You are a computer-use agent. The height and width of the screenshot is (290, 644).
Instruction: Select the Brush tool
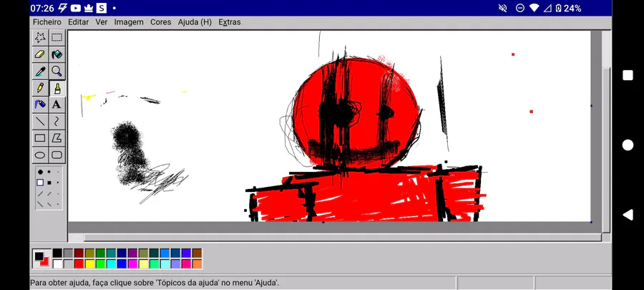pos(57,88)
